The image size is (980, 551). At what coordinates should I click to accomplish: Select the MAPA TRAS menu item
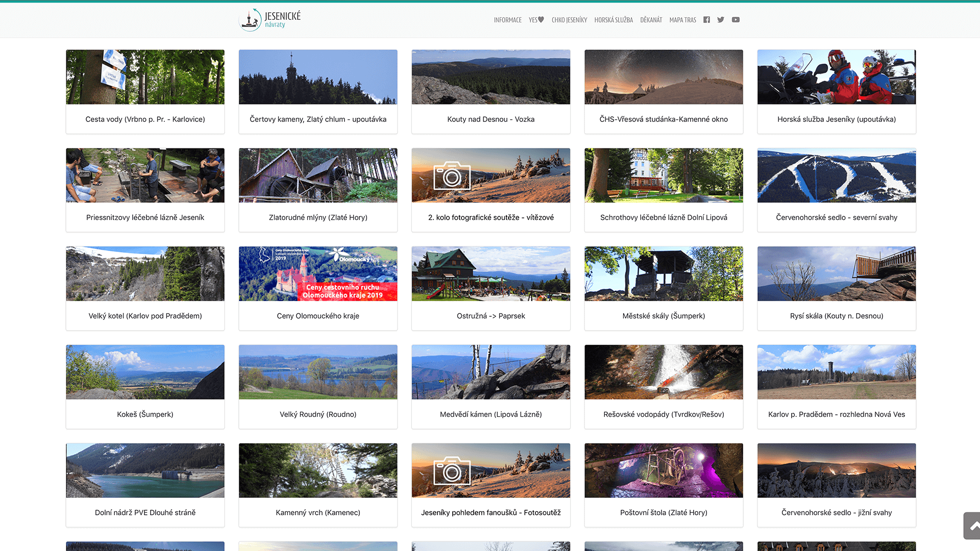click(x=682, y=20)
